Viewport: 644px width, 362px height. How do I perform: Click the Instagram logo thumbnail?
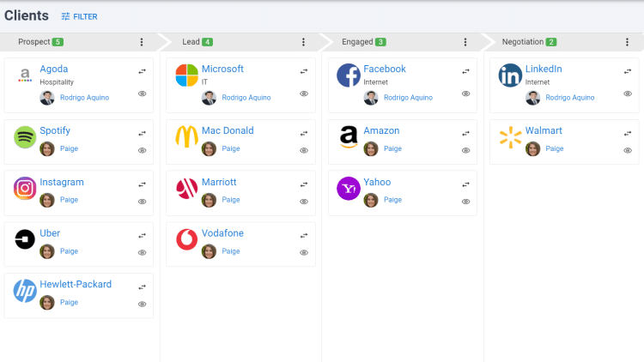click(25, 189)
